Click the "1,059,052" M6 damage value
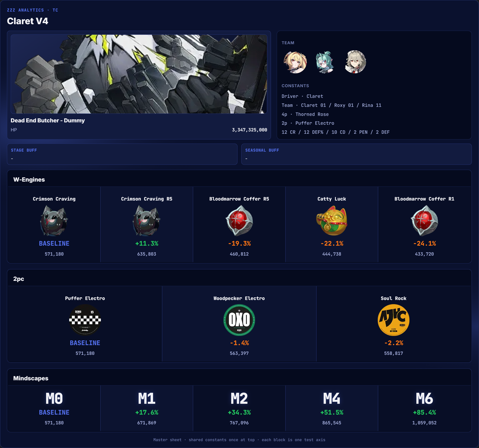Image resolution: width=479 pixels, height=448 pixels. tap(424, 423)
